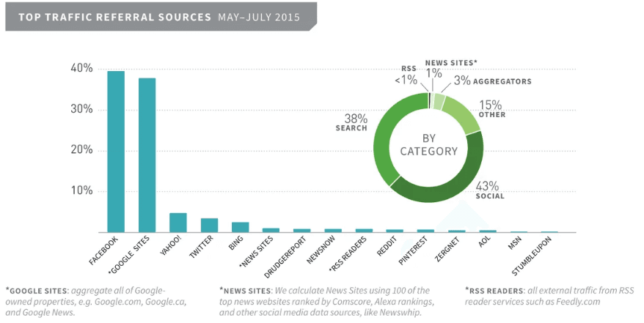Click the 38% Search donut segment
Viewport: 644px width, 323px height.
tap(385, 135)
